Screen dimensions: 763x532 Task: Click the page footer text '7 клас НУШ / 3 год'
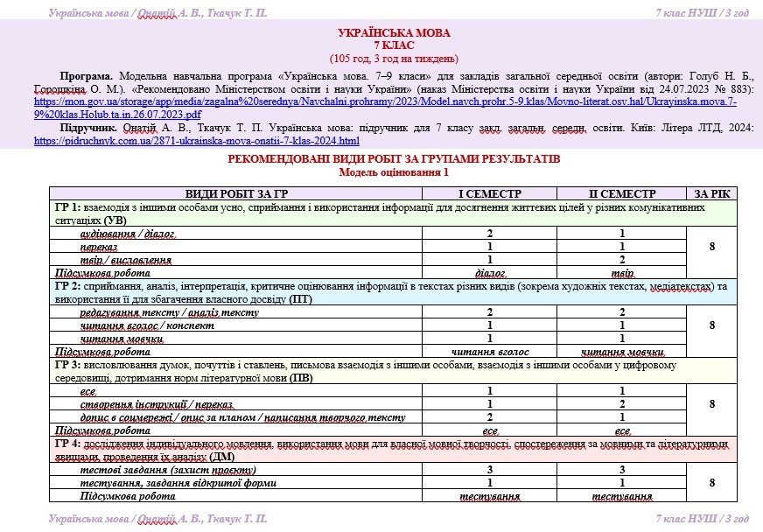(x=702, y=519)
